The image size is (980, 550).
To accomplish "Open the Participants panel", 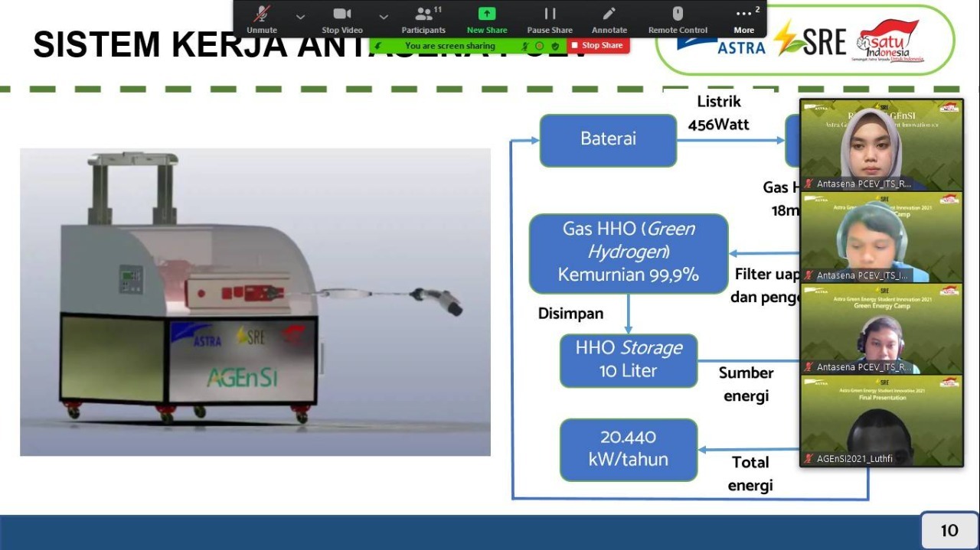I will click(423, 18).
